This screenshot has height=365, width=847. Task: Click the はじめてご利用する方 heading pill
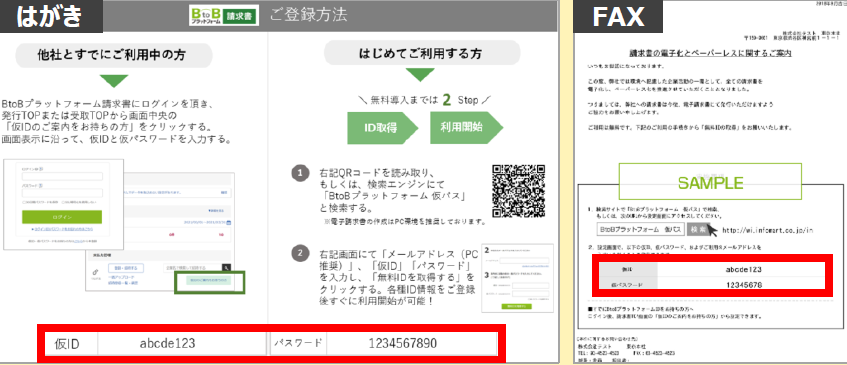coord(422,53)
